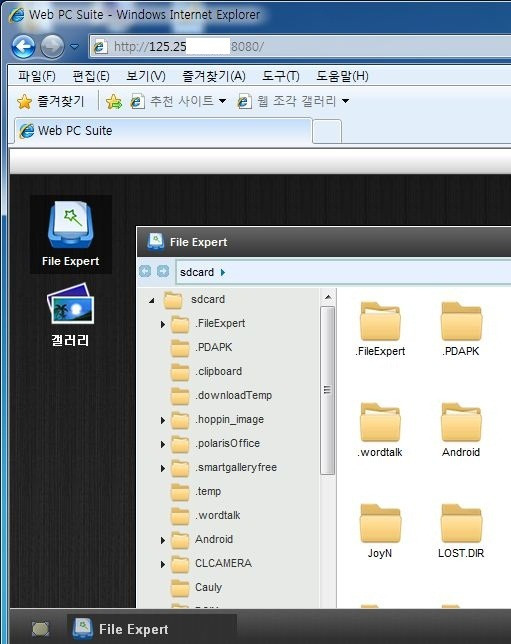Collapse the sdcard tree root

152,300
